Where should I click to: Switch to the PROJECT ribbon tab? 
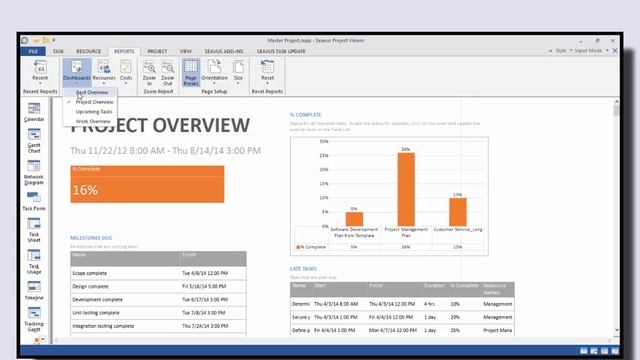pyautogui.click(x=157, y=51)
